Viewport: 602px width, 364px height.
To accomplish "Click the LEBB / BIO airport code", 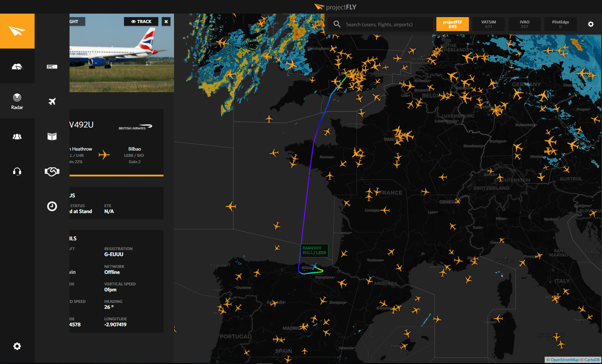I will [134, 155].
